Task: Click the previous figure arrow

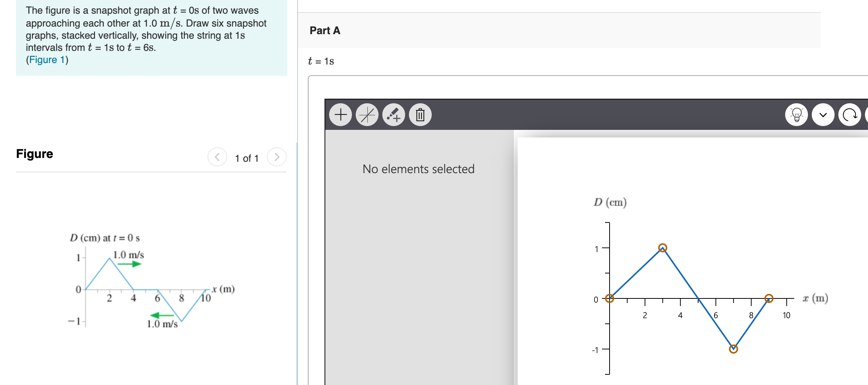Action: coord(217,157)
